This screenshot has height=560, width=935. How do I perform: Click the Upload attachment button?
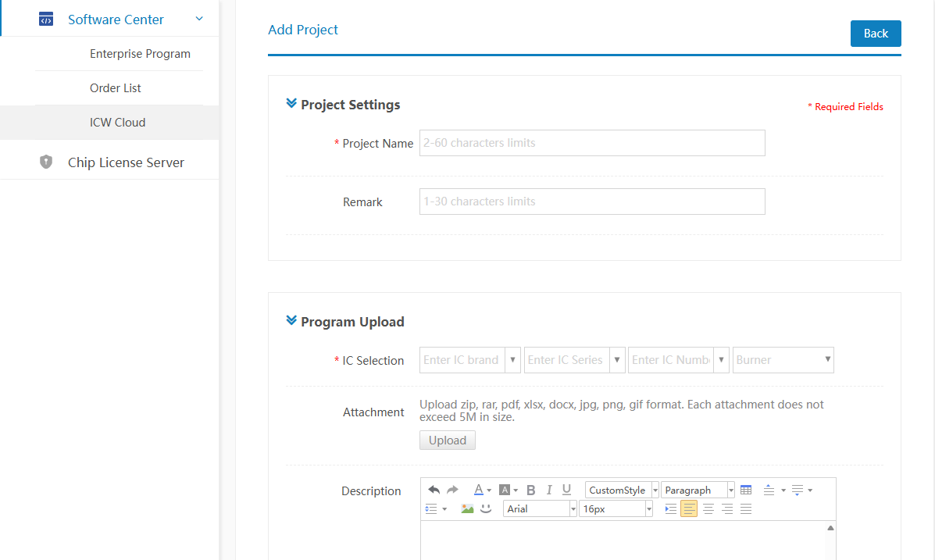click(x=447, y=441)
